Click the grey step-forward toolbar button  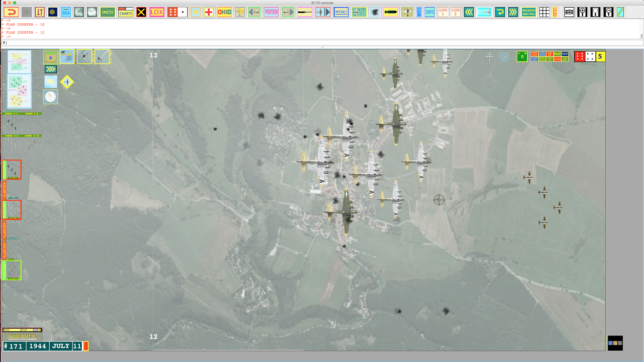pyautogui.click(x=27, y=12)
